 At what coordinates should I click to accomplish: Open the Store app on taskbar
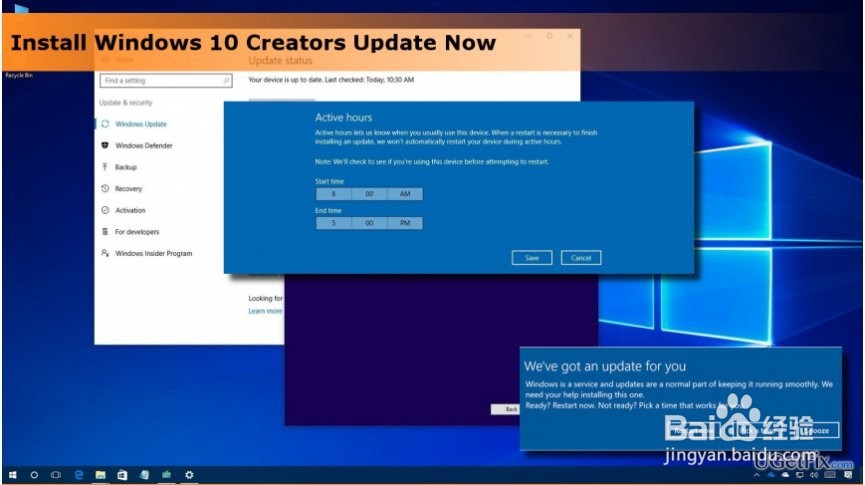pos(122,475)
